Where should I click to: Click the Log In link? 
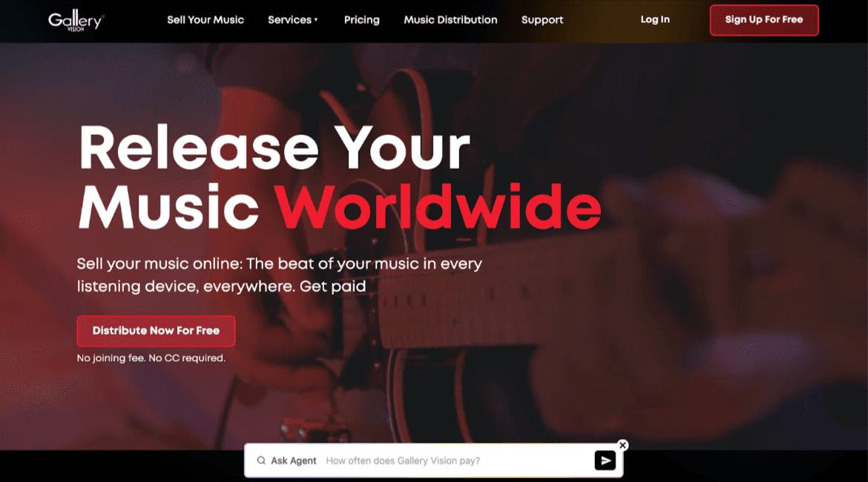(x=655, y=19)
